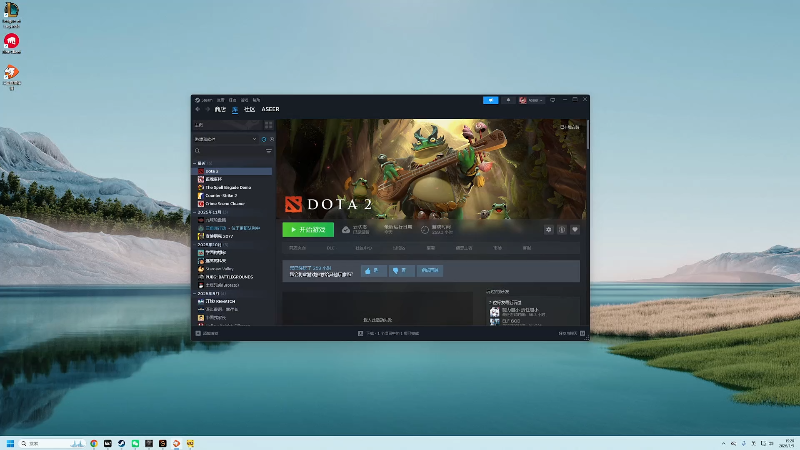
Task: Click the blue announcements button in title bar
Action: coord(490,100)
